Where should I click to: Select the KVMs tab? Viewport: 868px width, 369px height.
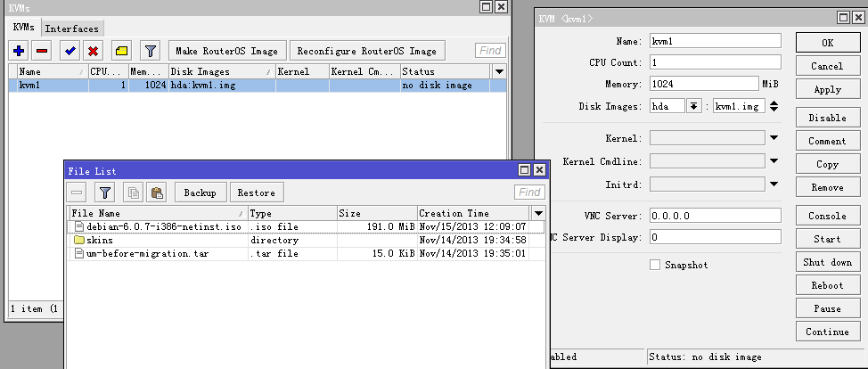24,27
